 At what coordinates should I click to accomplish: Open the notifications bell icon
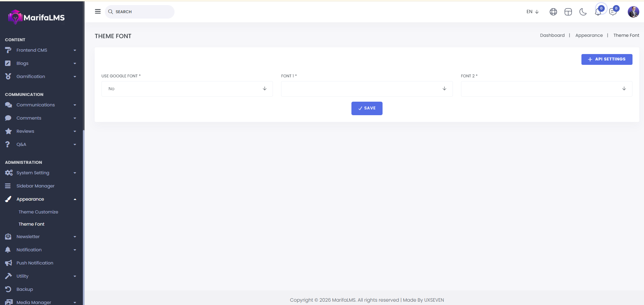(x=598, y=12)
